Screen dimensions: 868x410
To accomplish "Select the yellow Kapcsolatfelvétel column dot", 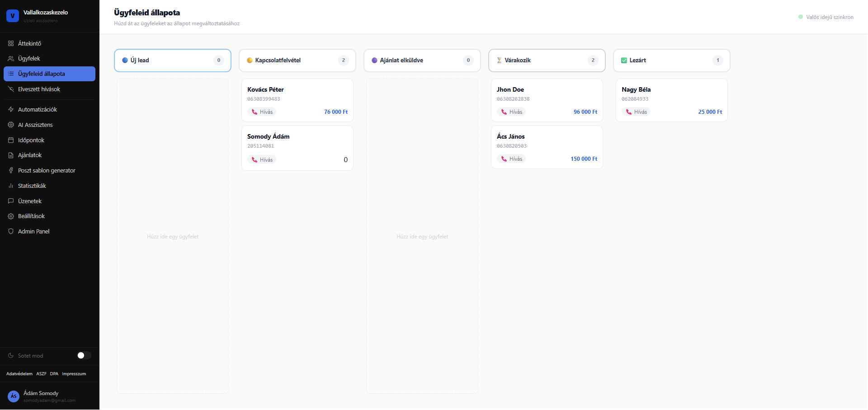I will pyautogui.click(x=250, y=60).
